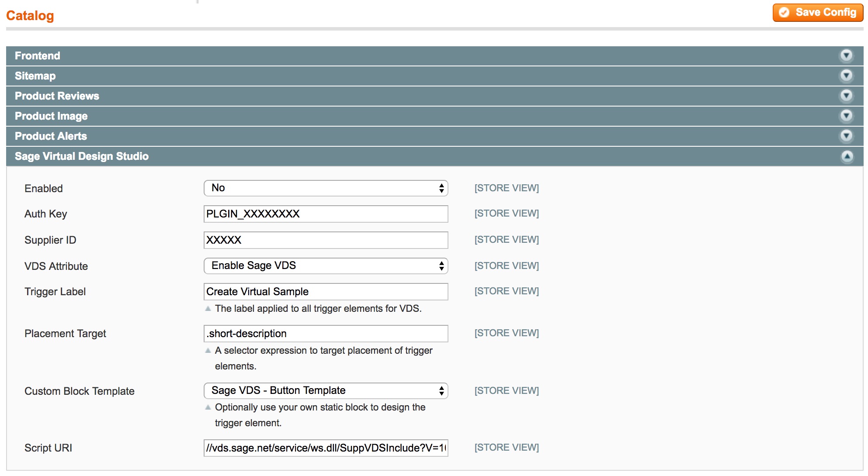Expand the Product Image arrow icon
The width and height of the screenshot is (868, 476).
coord(847,116)
